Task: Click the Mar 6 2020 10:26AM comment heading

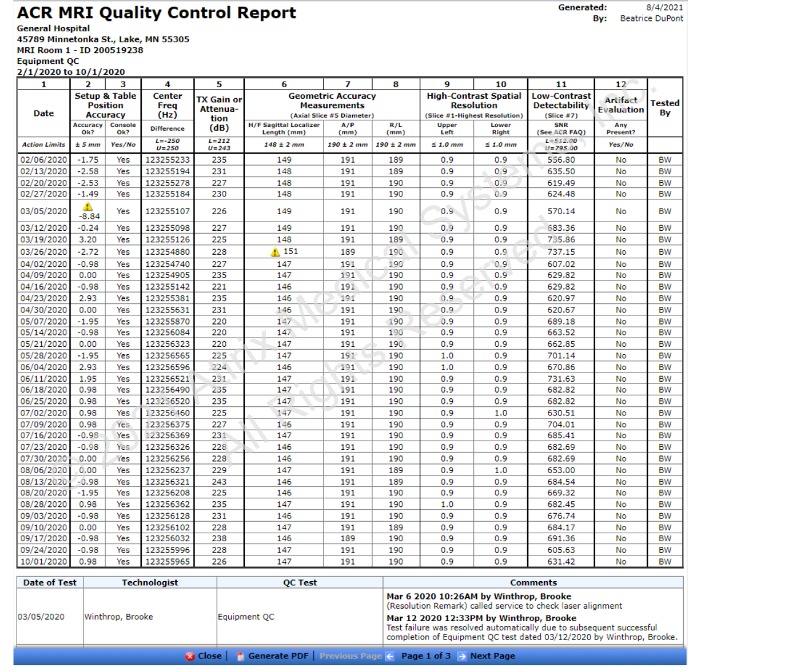Action: point(479,597)
